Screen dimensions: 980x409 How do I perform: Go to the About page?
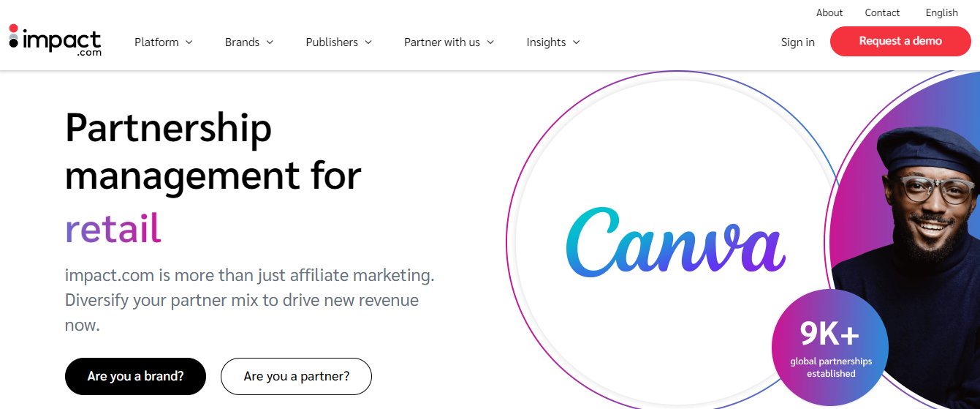pos(829,12)
